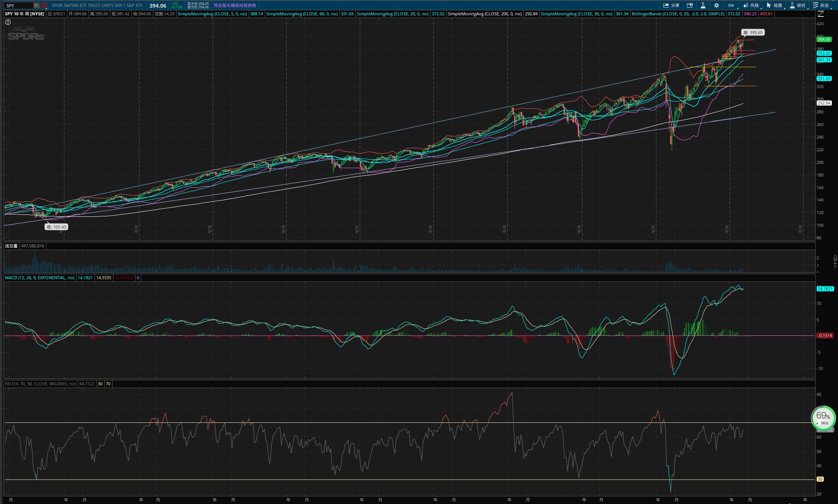
Task: Open the 形态 (Patterns) menu
Action: [x=821, y=5]
